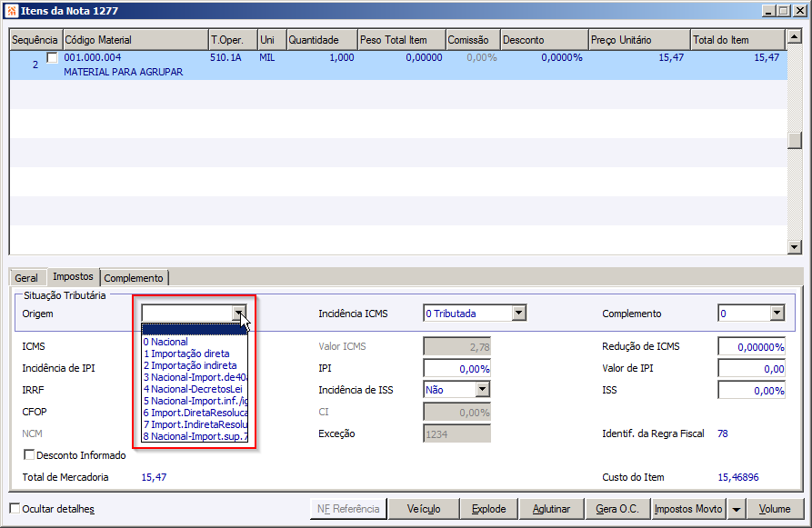Click the IPI percentage field

tap(456, 369)
